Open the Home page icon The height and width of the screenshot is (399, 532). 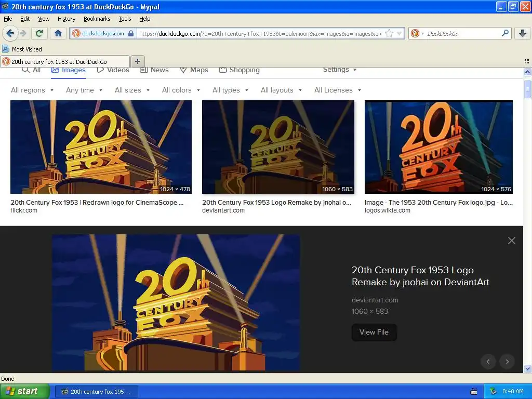point(58,33)
